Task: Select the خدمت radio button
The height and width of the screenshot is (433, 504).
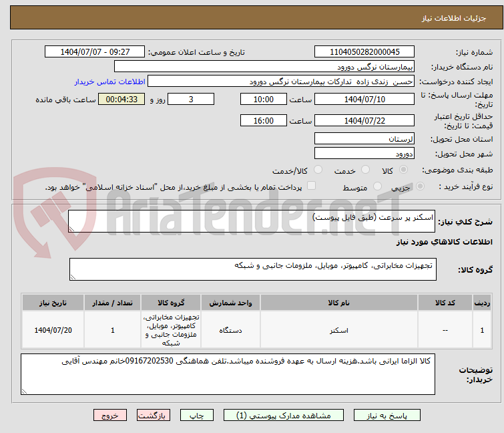Action: click(365, 170)
